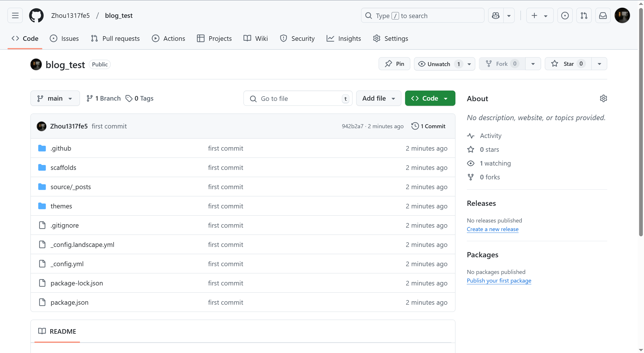This screenshot has height=353, width=644.
Task: Open pull requests icon in header
Action: (584, 16)
